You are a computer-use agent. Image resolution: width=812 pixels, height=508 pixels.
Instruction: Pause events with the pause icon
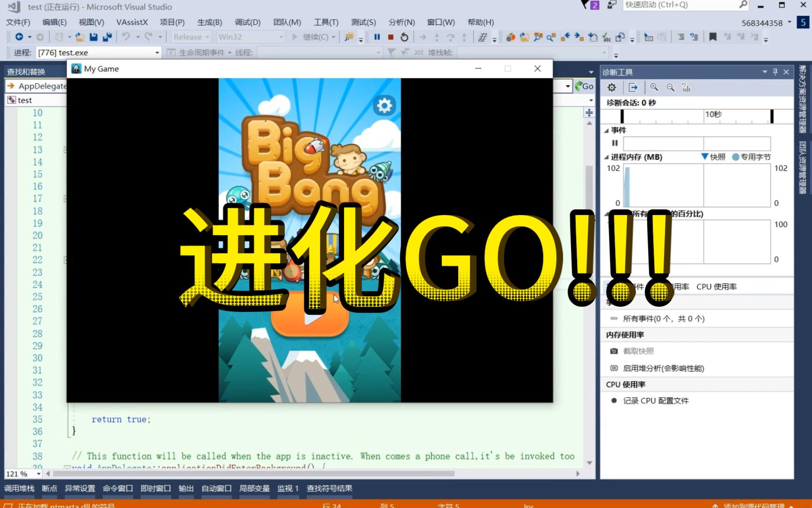(615, 143)
